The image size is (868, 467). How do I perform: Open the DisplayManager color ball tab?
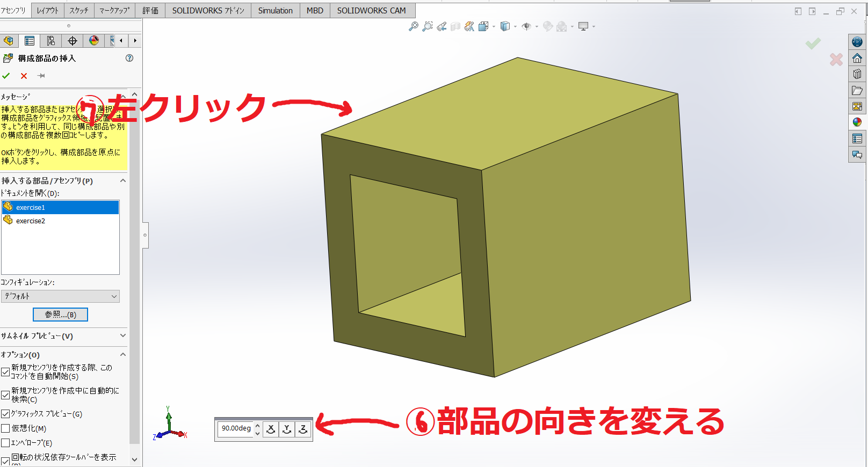(94, 41)
